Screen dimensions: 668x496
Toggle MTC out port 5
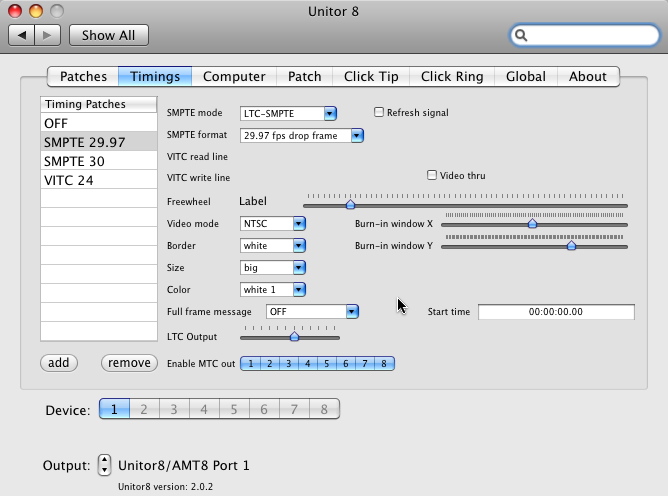326,363
